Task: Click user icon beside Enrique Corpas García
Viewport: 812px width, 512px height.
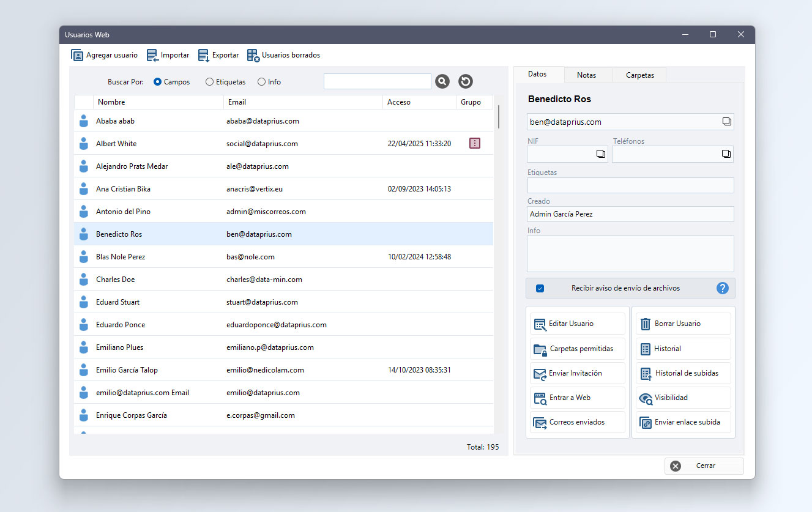Action: [84, 415]
